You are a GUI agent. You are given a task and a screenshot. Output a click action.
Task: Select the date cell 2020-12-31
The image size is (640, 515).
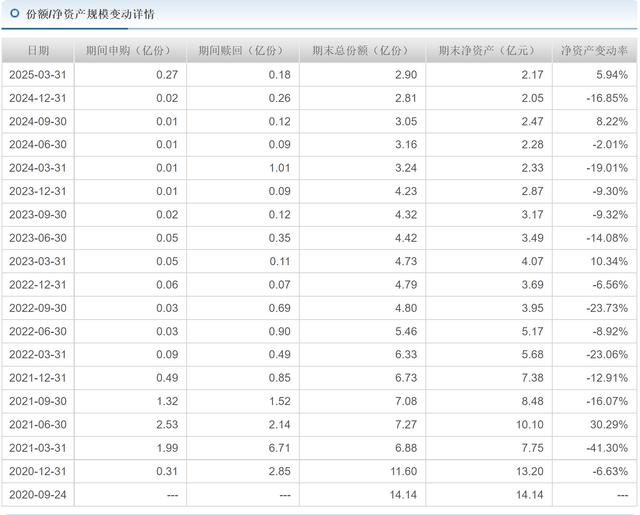click(x=38, y=471)
